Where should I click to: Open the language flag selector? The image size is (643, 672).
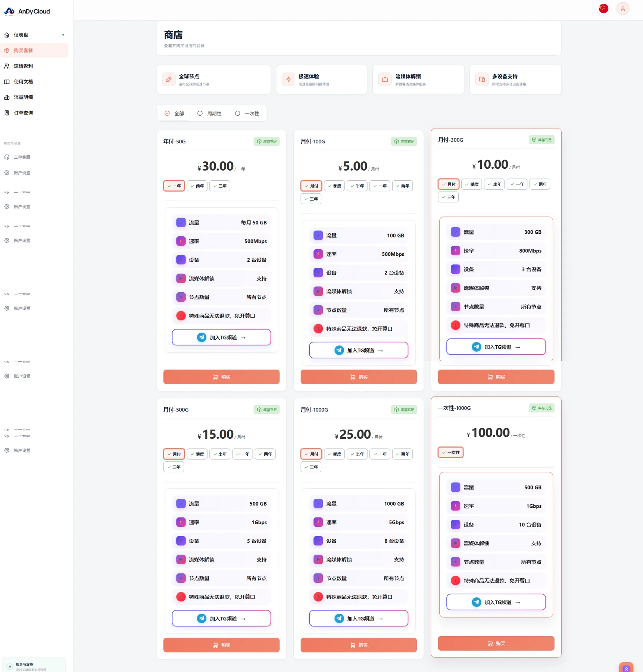603,9
